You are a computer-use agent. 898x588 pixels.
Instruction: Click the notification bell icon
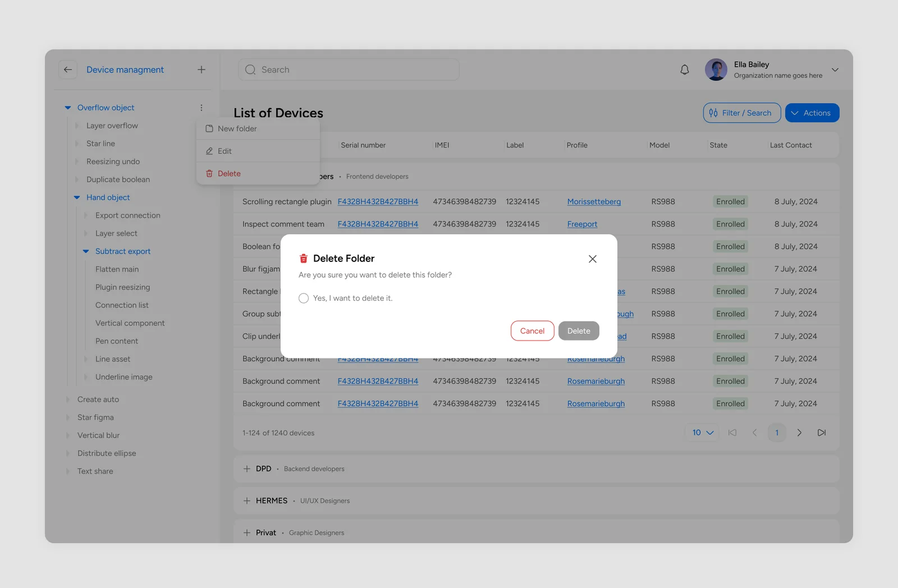point(685,70)
